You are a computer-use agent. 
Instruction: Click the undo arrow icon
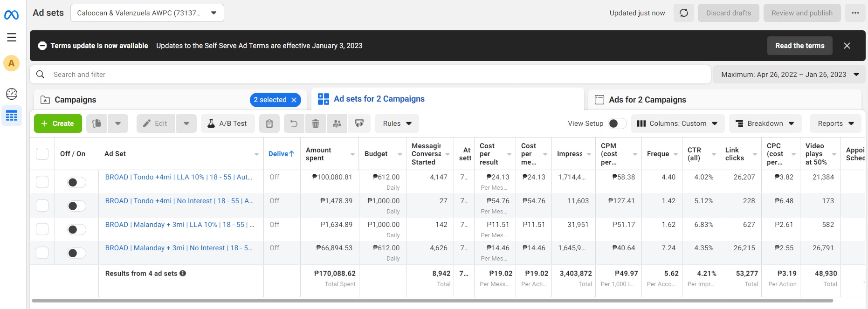pyautogui.click(x=294, y=124)
